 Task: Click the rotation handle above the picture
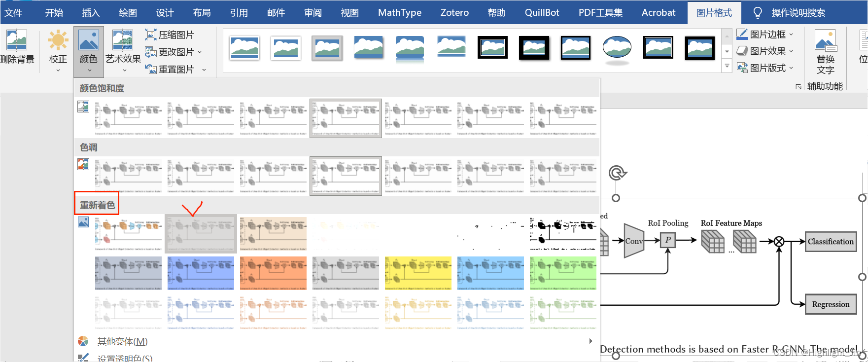pos(616,173)
